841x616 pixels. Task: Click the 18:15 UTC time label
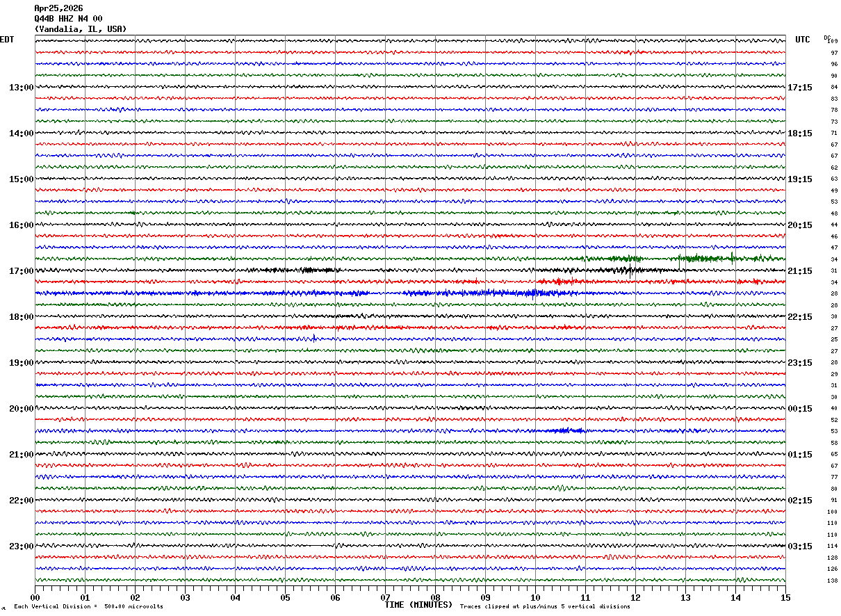tap(800, 133)
